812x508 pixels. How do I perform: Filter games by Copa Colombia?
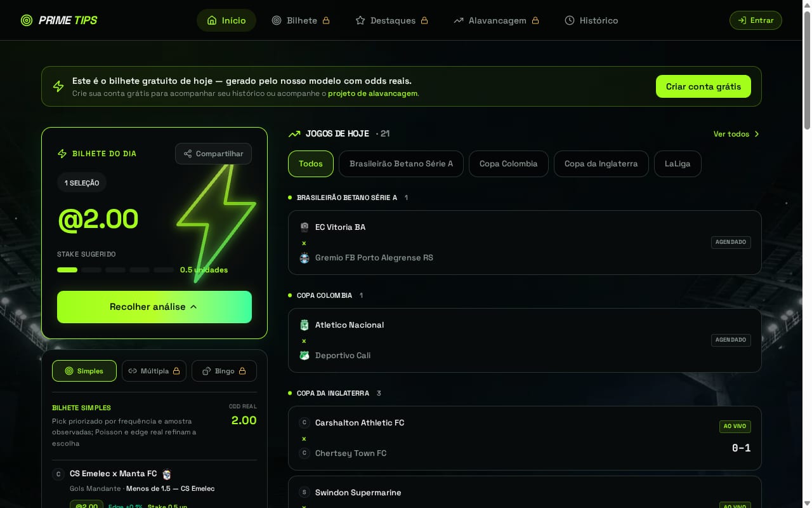coord(509,164)
